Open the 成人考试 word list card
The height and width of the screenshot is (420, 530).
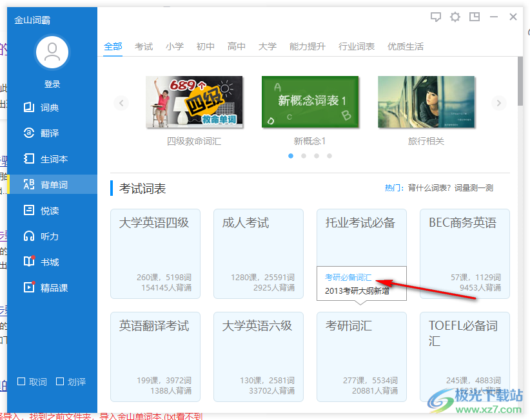259,254
